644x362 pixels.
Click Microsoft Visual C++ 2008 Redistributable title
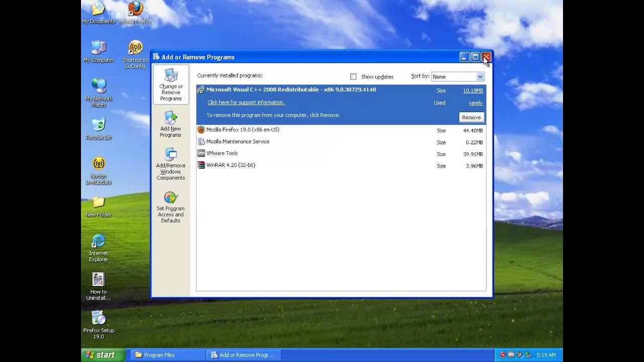(291, 89)
